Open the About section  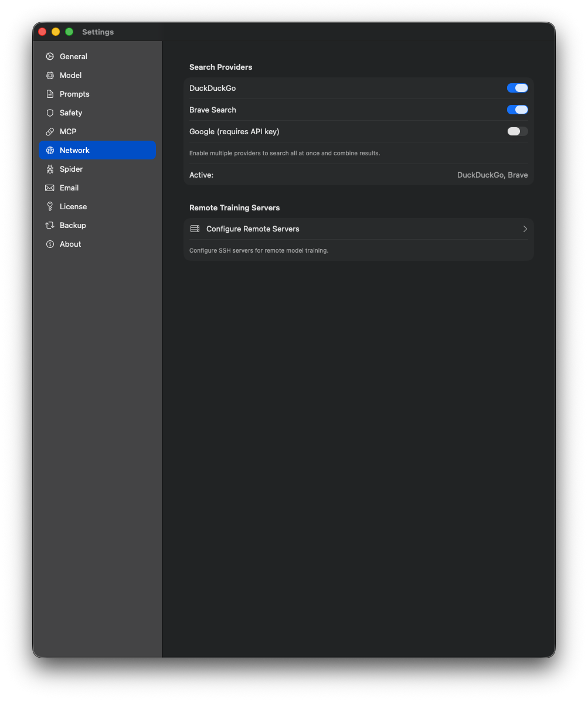70,244
